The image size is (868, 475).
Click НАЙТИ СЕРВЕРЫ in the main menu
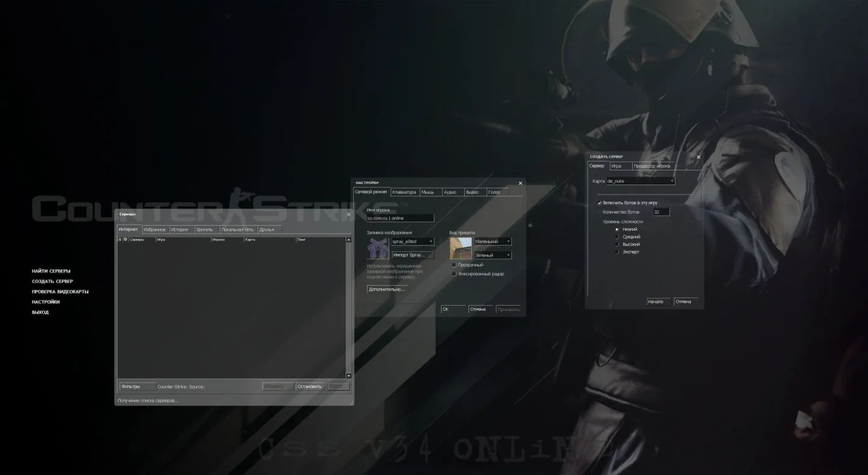(x=51, y=271)
